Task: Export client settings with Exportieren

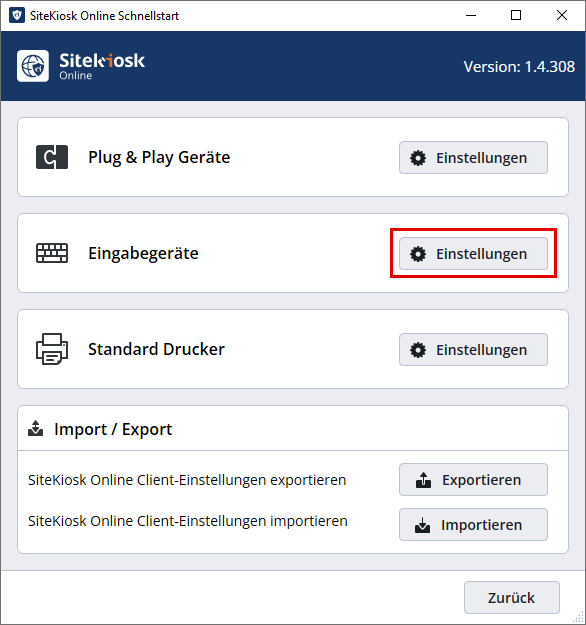Action: [x=473, y=480]
